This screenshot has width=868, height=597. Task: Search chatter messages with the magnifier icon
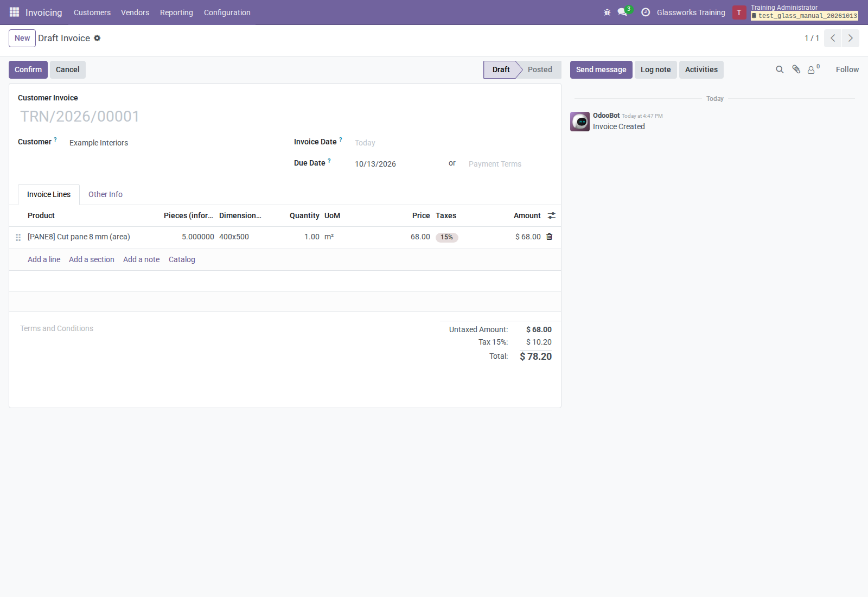780,69
